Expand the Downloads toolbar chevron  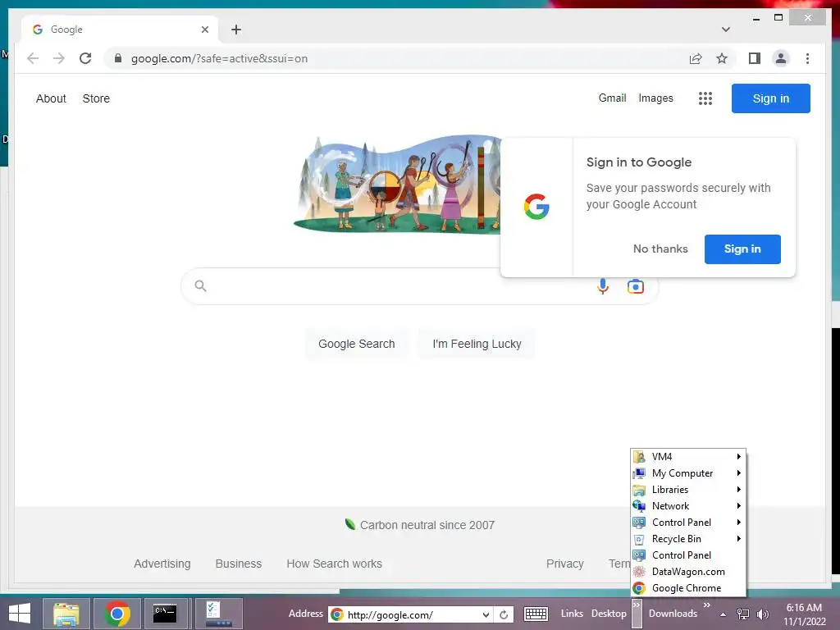(x=706, y=605)
